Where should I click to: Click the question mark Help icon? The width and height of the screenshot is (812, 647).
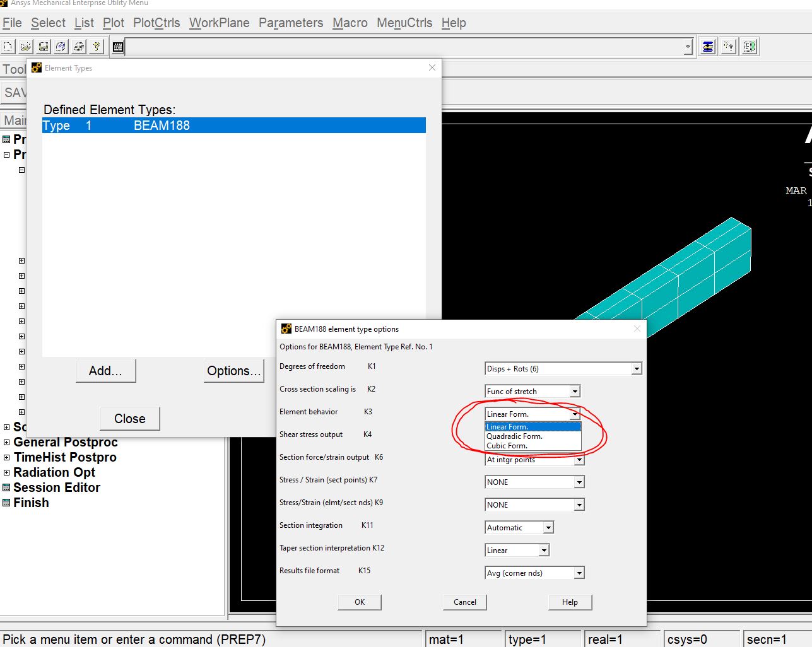97,47
